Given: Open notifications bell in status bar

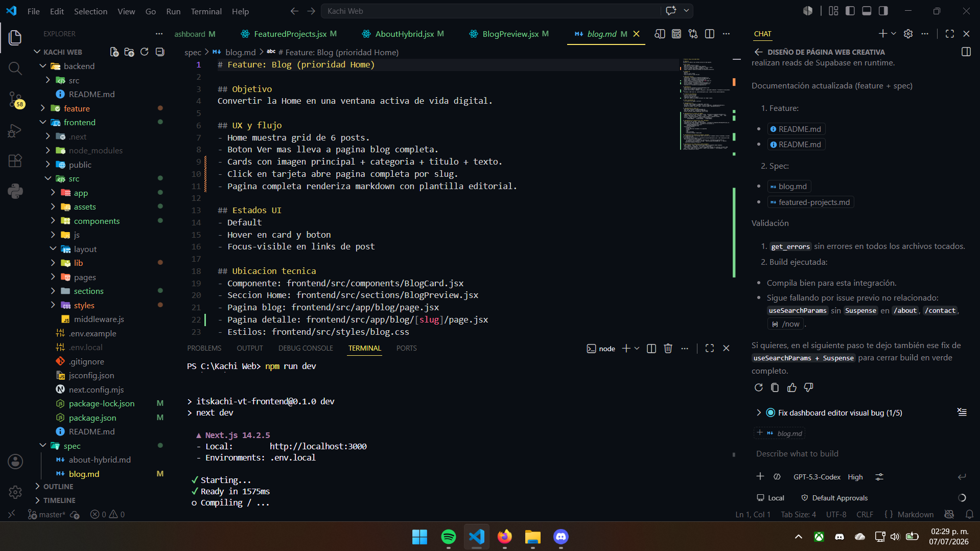Looking at the screenshot, I should [x=969, y=514].
